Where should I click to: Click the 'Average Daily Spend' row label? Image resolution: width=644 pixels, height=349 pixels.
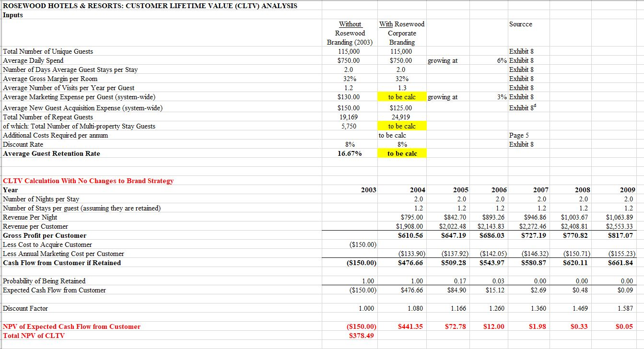pyautogui.click(x=33, y=60)
